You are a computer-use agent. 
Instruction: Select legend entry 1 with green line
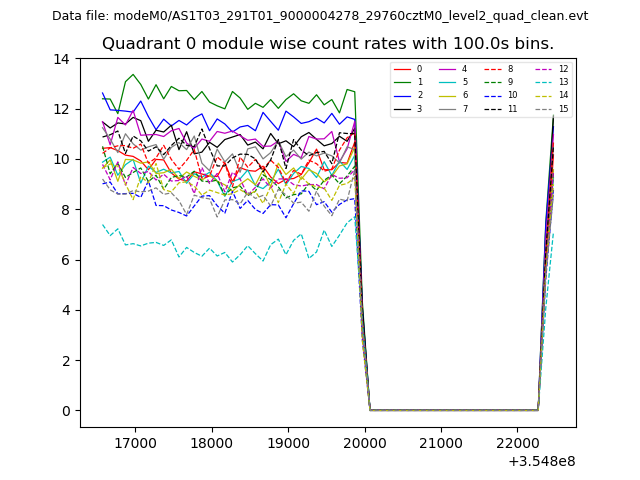408,82
